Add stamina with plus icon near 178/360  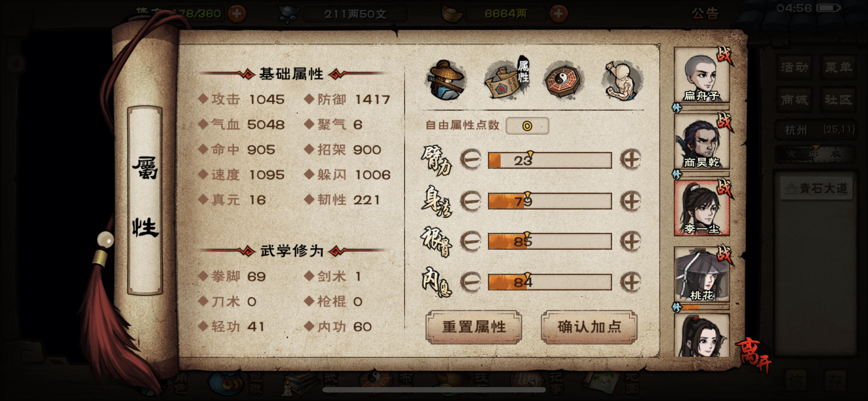tap(237, 14)
